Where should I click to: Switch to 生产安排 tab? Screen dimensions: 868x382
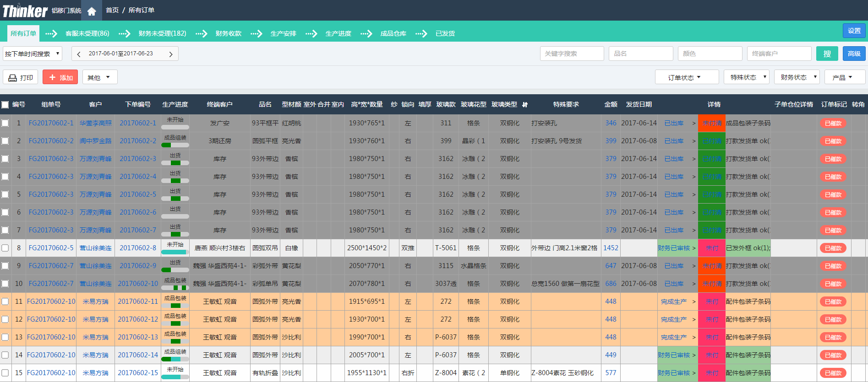[283, 33]
